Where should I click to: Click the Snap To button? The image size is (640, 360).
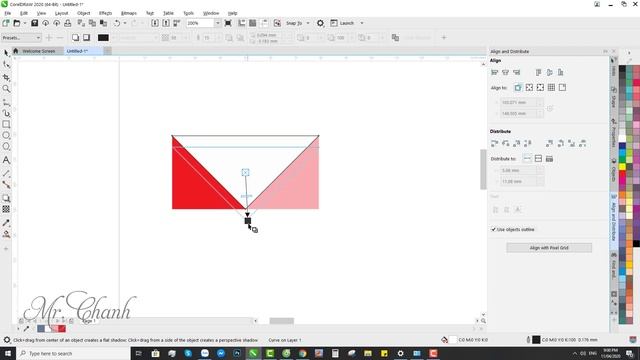click(294, 23)
